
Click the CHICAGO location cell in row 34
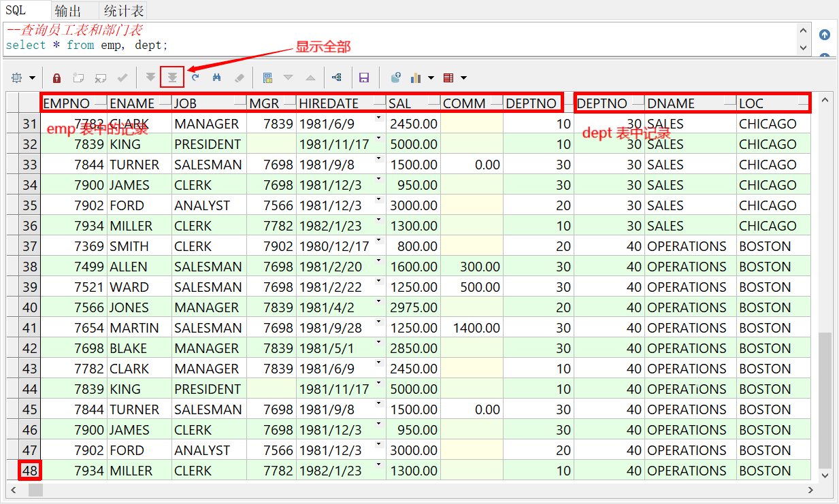point(774,185)
